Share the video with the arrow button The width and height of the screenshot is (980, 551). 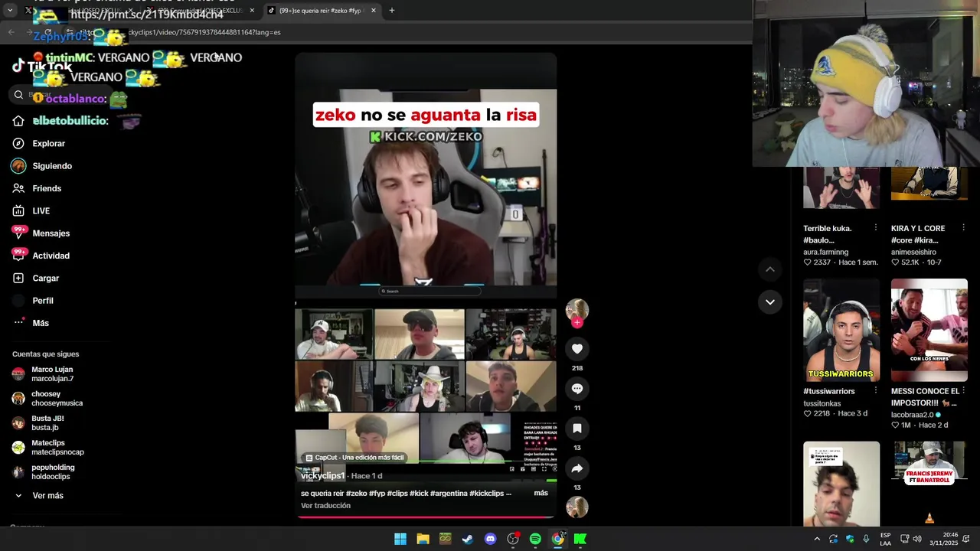[x=577, y=468]
